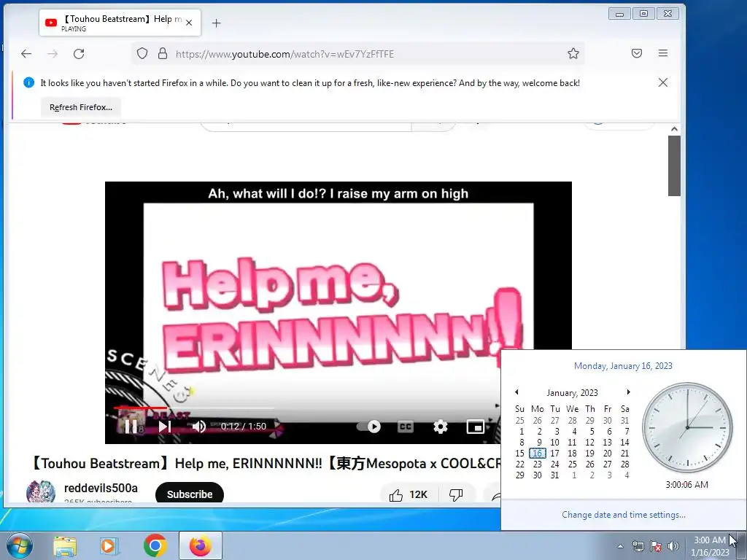Open Firefox application hamburger menu

click(x=662, y=53)
